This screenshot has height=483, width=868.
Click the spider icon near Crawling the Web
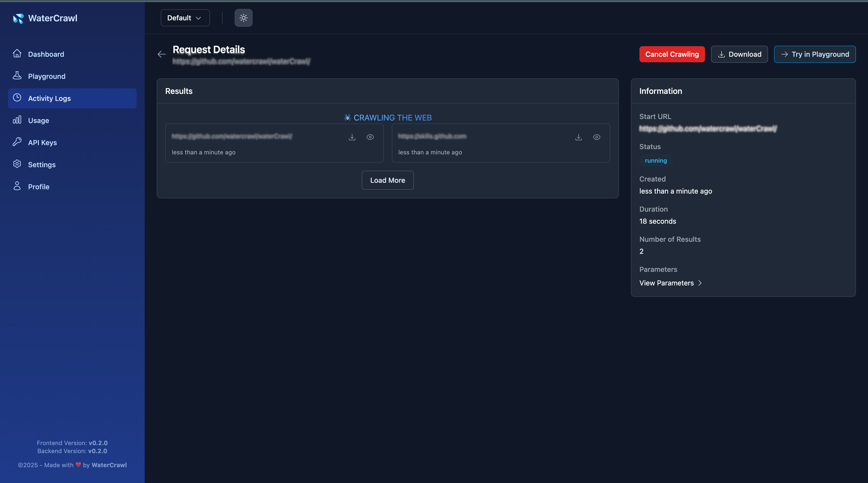click(x=347, y=117)
